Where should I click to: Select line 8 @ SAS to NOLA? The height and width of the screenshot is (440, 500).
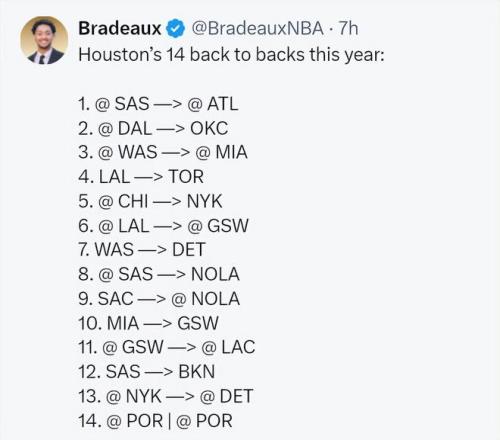click(159, 274)
